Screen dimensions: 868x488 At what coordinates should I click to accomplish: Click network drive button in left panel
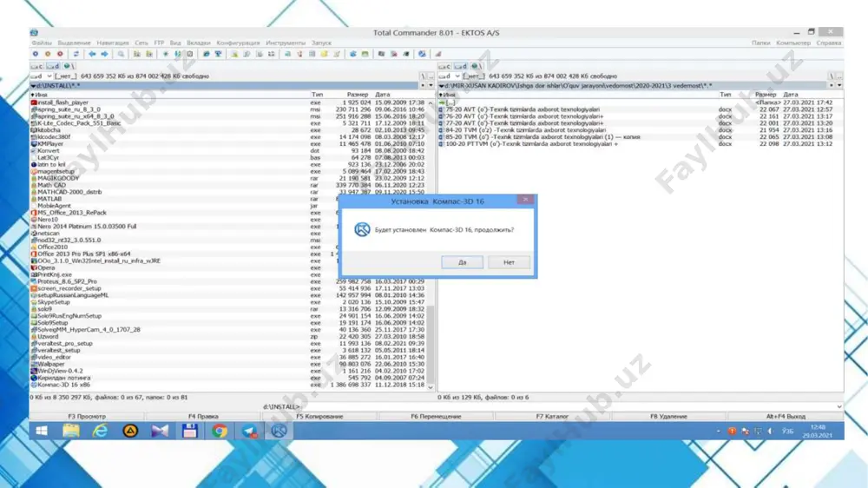[x=69, y=66]
